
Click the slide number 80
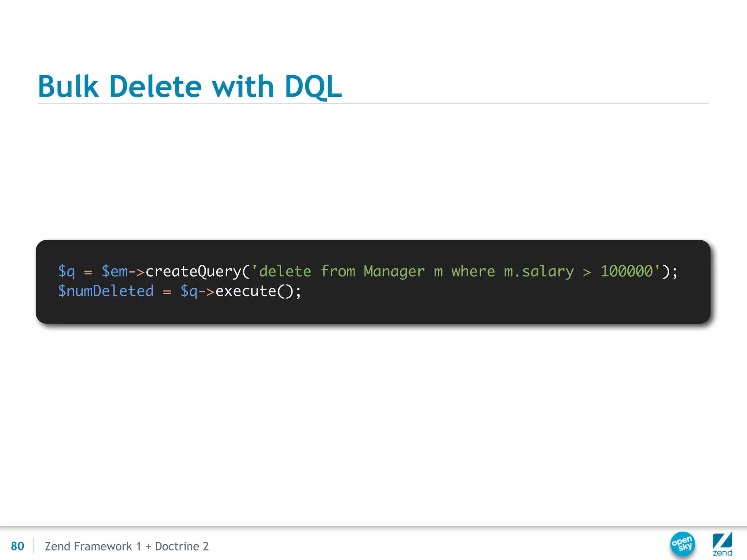[x=18, y=546]
